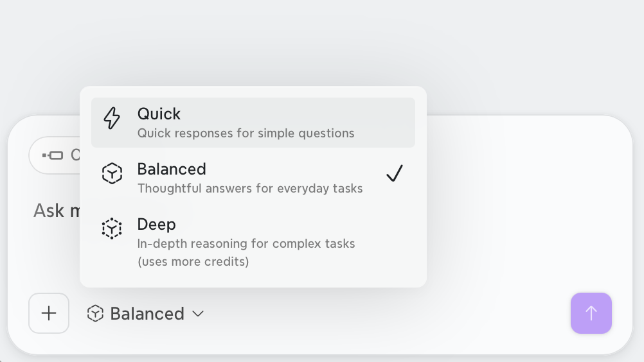Click the connector icon in top-left pill

click(53, 155)
